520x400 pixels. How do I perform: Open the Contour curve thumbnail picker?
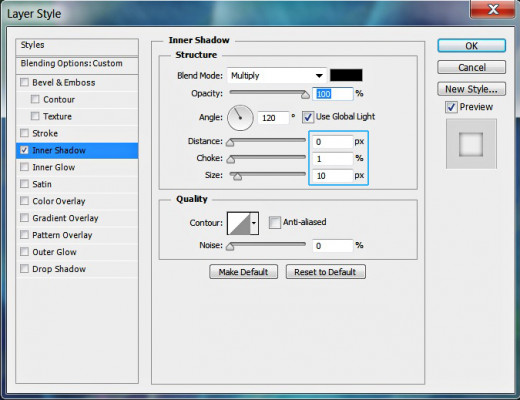[238, 223]
